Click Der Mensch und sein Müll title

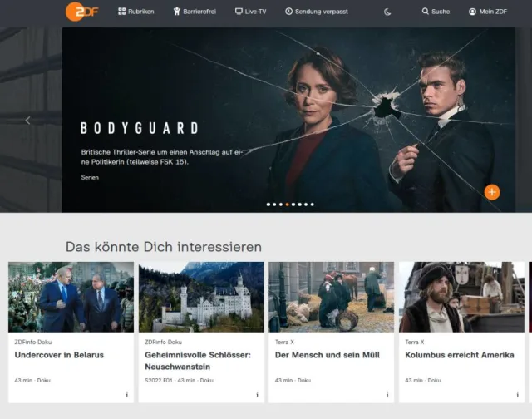pyautogui.click(x=327, y=355)
